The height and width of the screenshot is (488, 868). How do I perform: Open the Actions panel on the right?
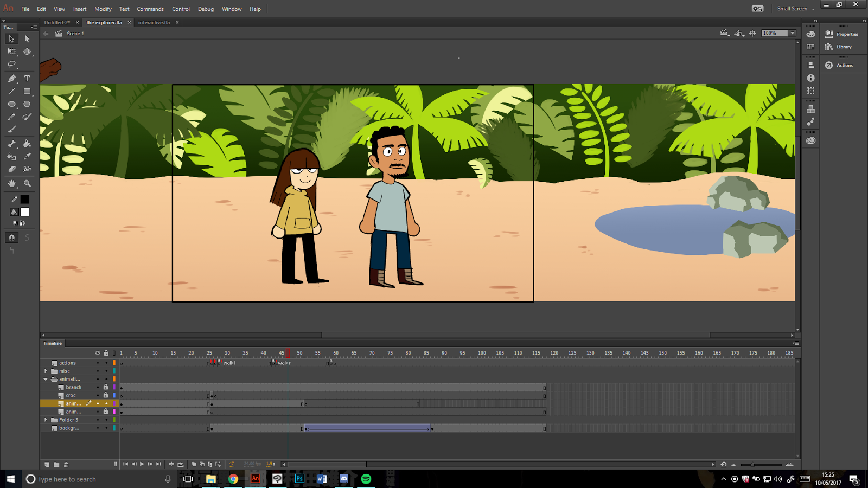[844, 65]
